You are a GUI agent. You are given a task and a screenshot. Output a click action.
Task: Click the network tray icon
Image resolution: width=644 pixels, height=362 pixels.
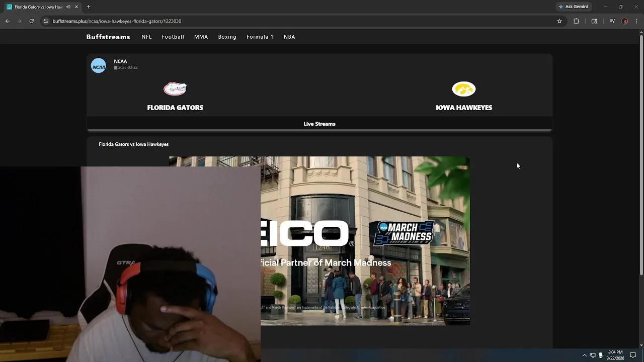click(593, 355)
